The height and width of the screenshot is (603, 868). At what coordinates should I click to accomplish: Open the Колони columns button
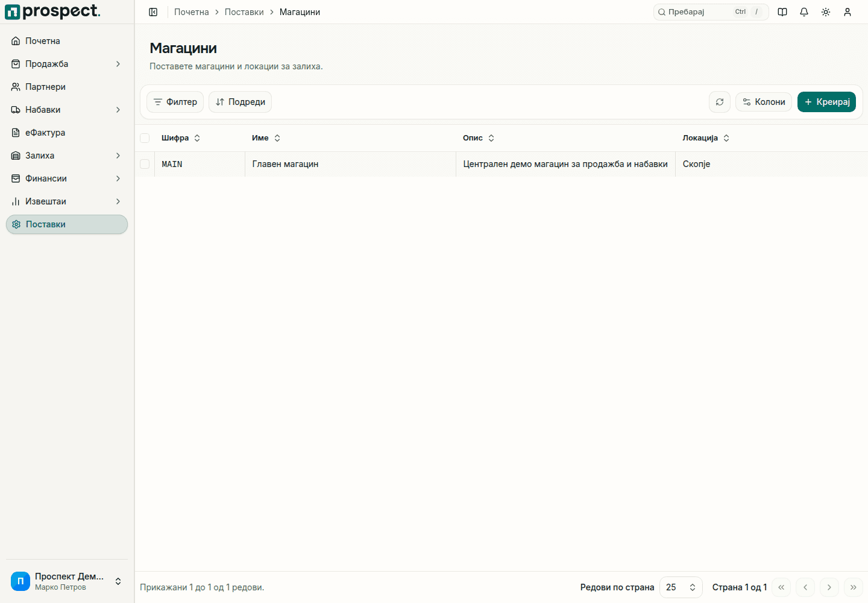click(764, 102)
